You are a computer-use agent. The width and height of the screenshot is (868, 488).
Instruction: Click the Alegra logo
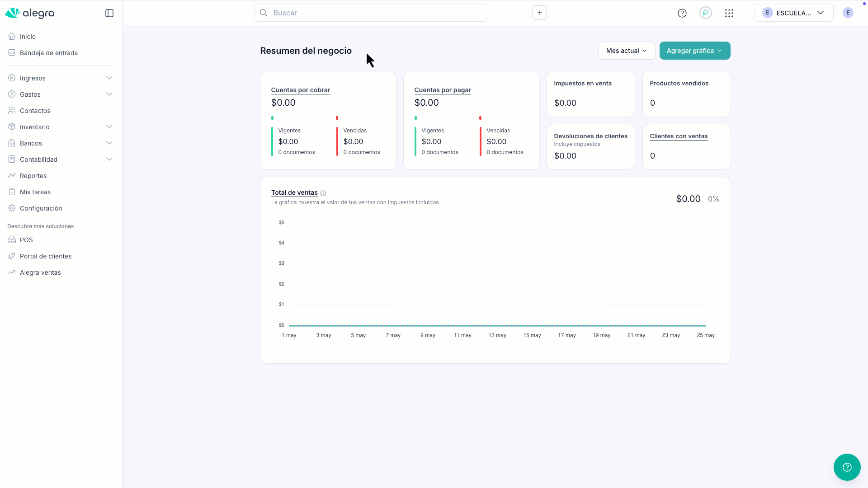tap(30, 13)
